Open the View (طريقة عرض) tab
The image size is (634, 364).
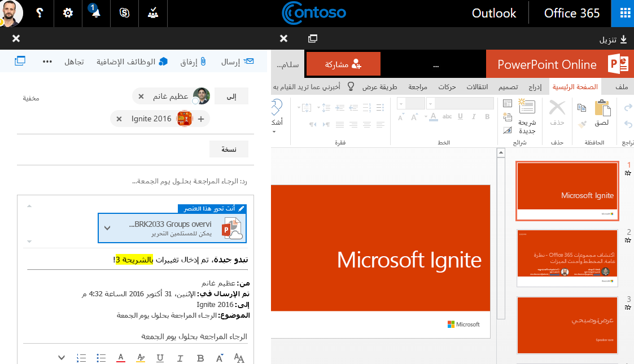coord(380,86)
